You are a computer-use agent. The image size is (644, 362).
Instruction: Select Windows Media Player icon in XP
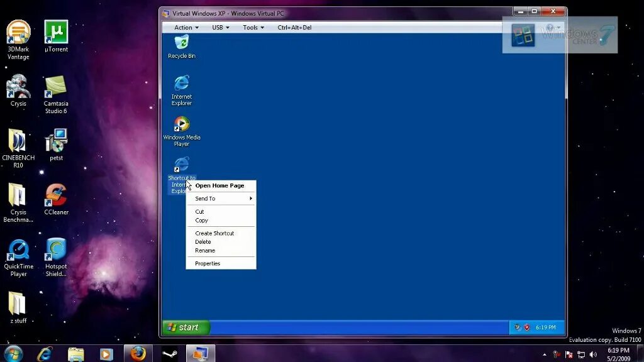(x=182, y=131)
